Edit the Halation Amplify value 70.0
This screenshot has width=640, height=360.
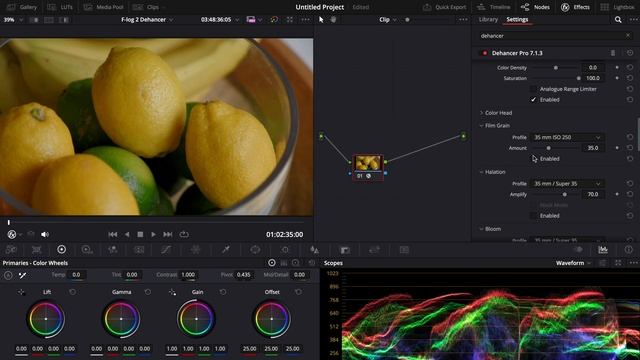pos(593,194)
